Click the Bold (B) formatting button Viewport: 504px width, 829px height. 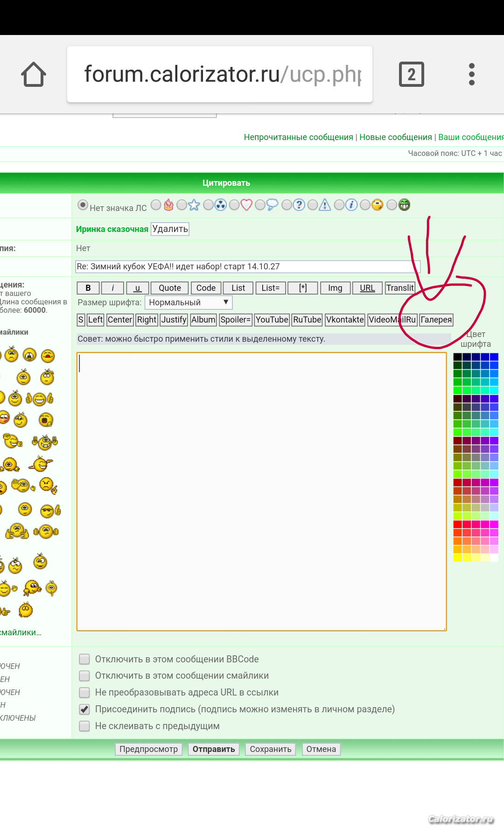pyautogui.click(x=88, y=288)
